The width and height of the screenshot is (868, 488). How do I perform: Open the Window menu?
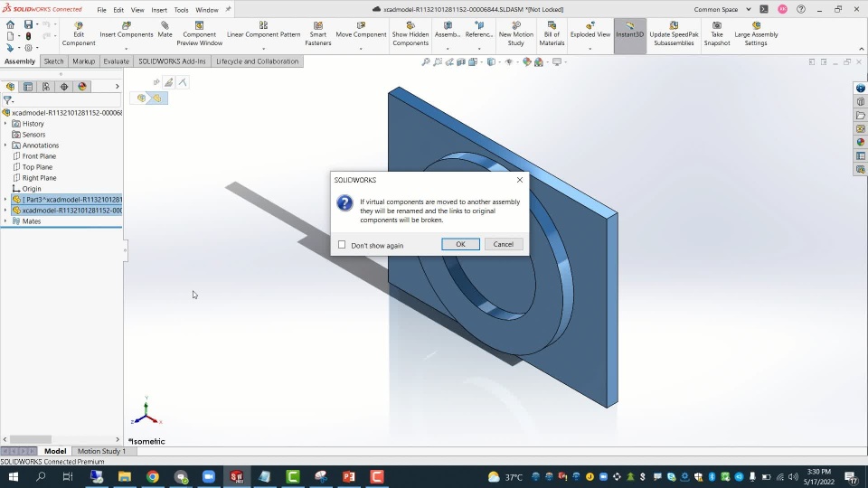tap(206, 10)
